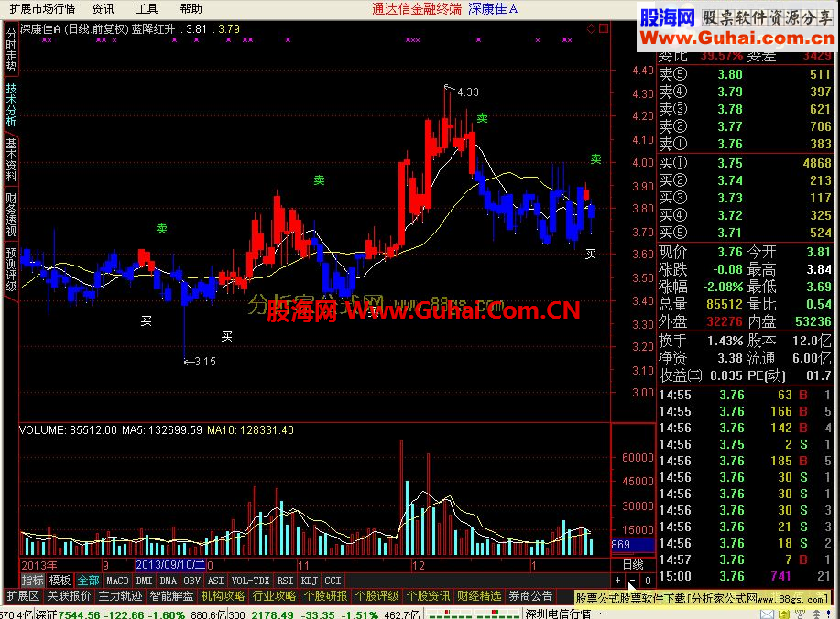Click the red diamond icon above the chart

592,29
